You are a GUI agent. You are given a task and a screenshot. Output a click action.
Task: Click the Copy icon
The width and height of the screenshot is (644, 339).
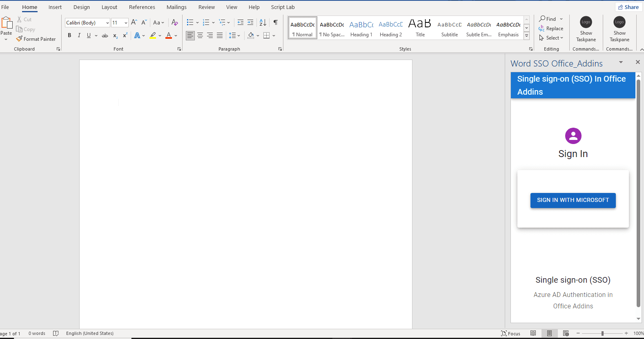tap(19, 29)
